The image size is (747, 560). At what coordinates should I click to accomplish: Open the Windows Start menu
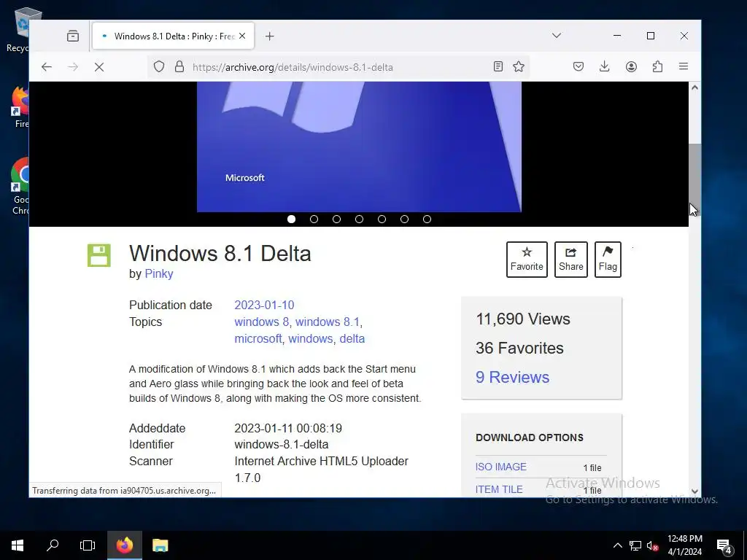pyautogui.click(x=18, y=545)
